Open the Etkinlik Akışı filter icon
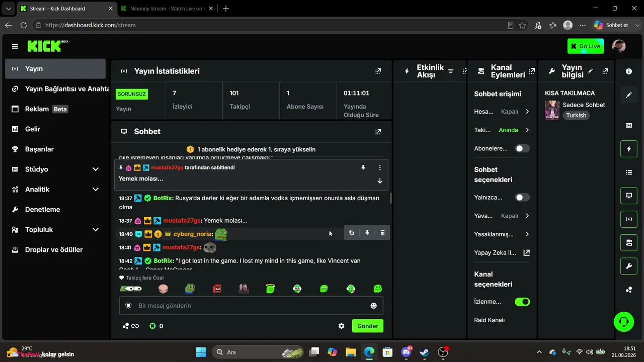The image size is (644, 362). click(x=451, y=71)
